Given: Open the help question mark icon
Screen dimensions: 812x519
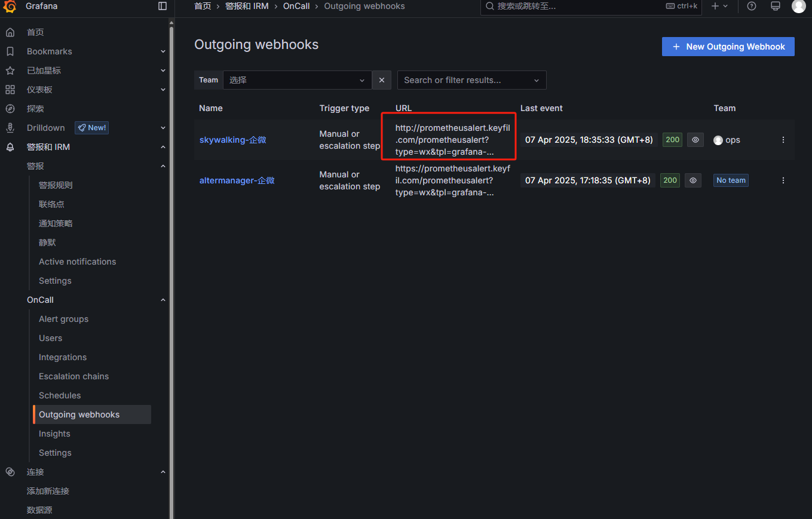Looking at the screenshot, I should pyautogui.click(x=752, y=6).
